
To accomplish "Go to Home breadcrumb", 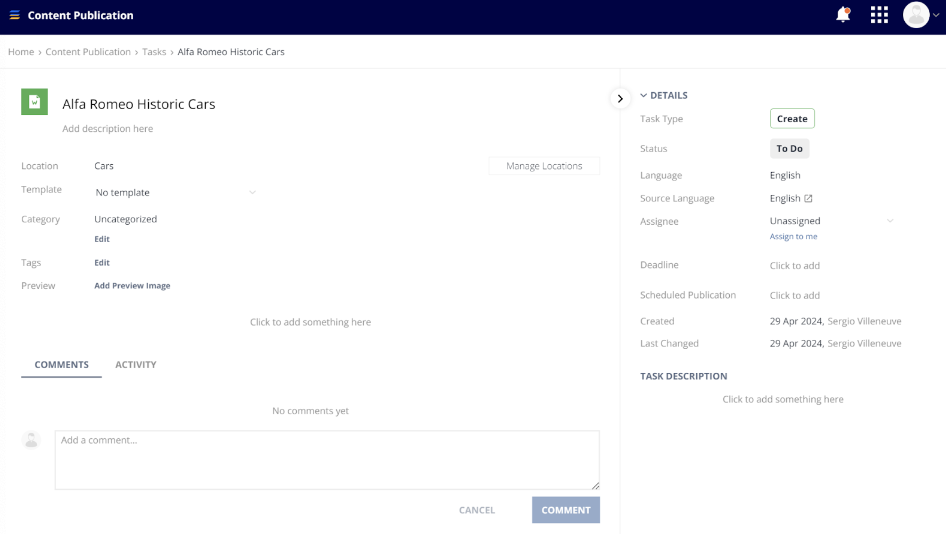I will (21, 52).
